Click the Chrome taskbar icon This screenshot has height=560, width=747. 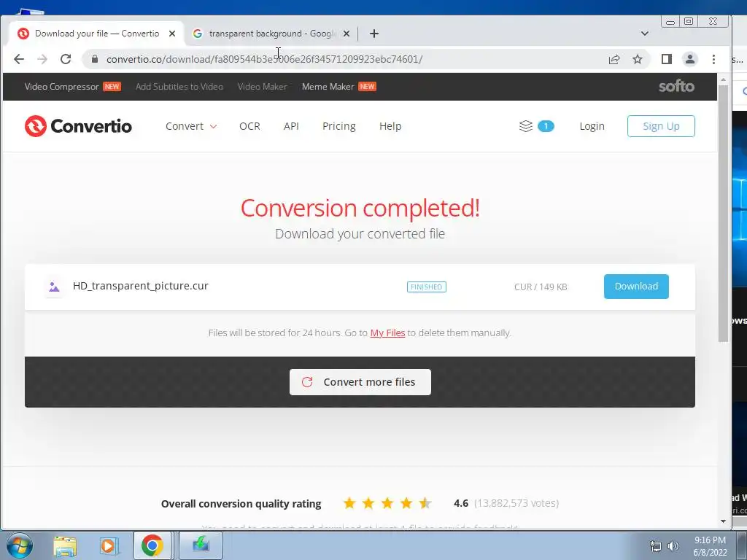pos(152,545)
